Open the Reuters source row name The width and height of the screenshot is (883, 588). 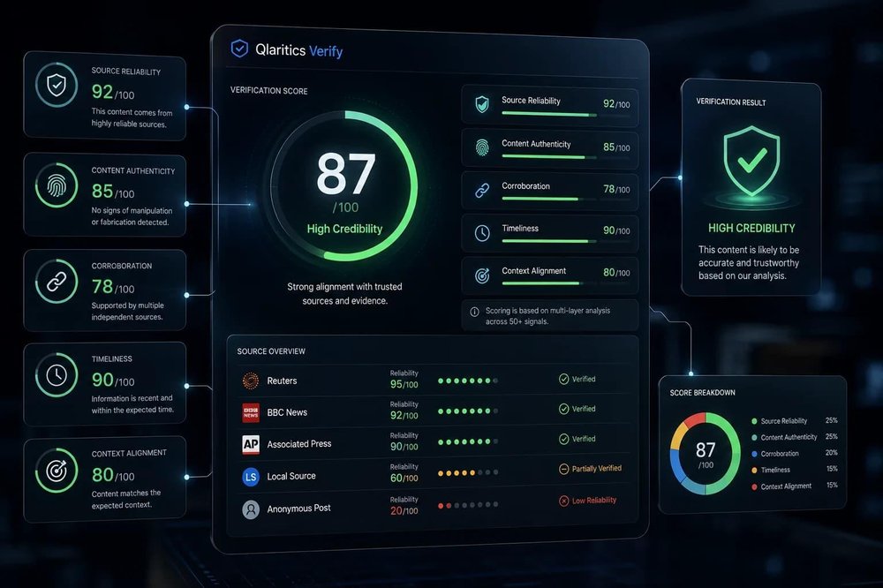click(x=282, y=381)
